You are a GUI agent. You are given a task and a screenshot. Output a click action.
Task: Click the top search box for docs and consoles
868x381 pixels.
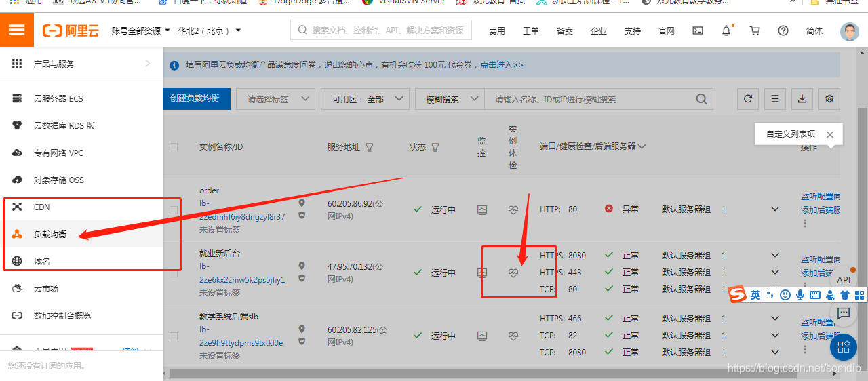click(382, 31)
